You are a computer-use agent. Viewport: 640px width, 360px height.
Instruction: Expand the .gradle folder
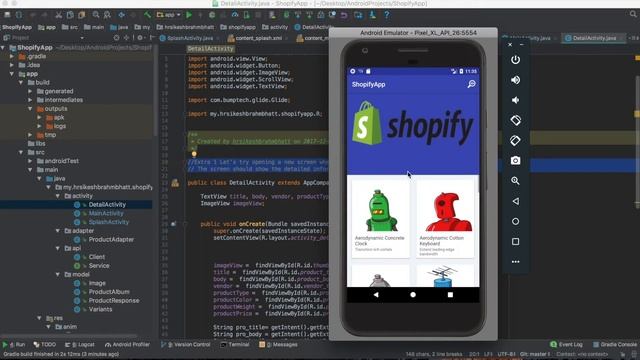(x=12, y=56)
